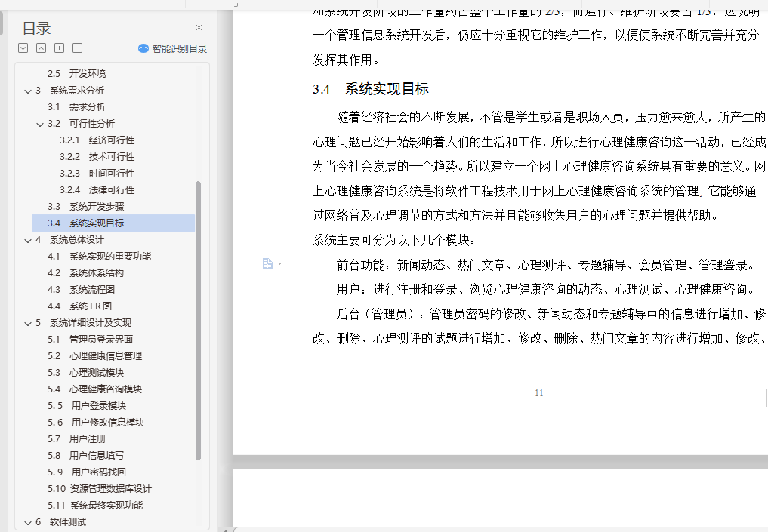Go to heading 5.6 用户修改信息模块

[95, 423]
